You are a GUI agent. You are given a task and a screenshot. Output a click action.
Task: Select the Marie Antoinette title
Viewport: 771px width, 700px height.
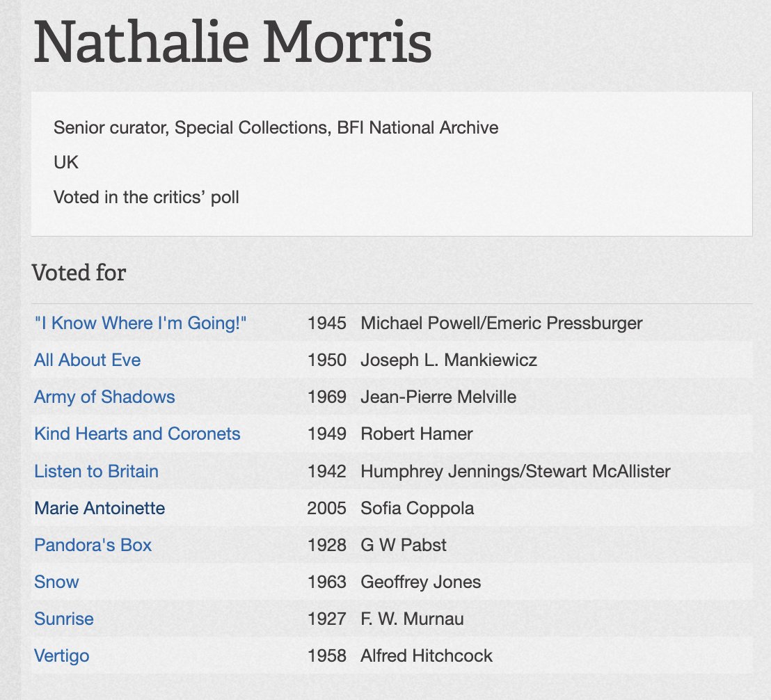(100, 508)
